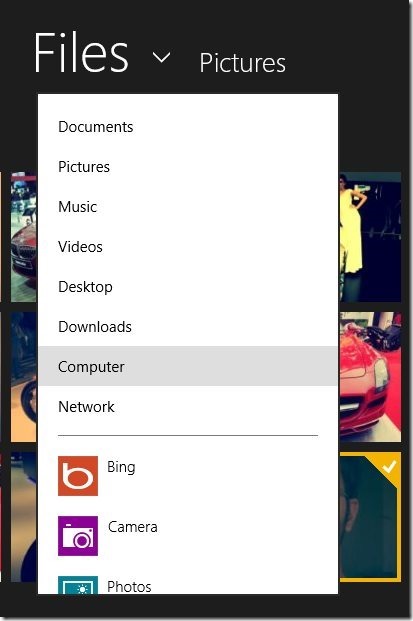Select the red sports car photo on the right

[370, 377]
